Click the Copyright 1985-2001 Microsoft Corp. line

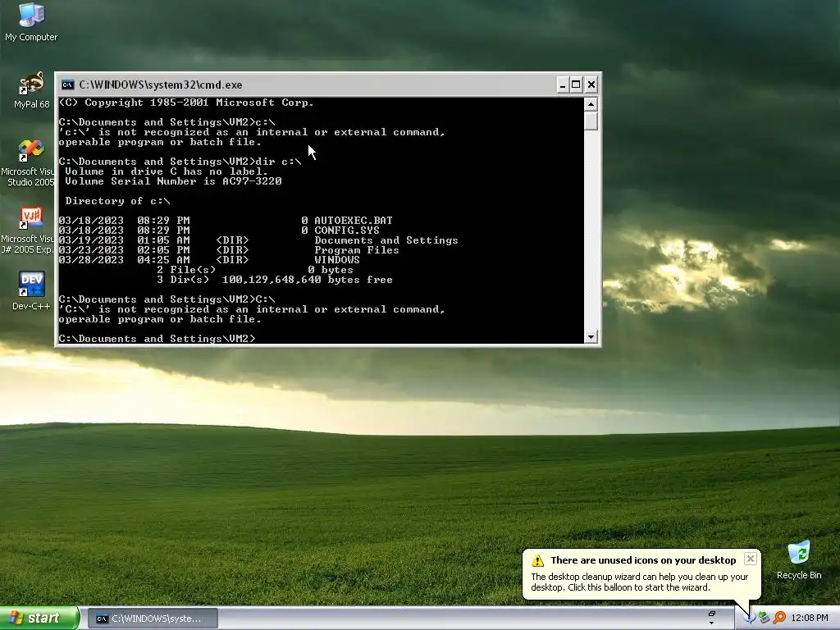[x=186, y=103]
